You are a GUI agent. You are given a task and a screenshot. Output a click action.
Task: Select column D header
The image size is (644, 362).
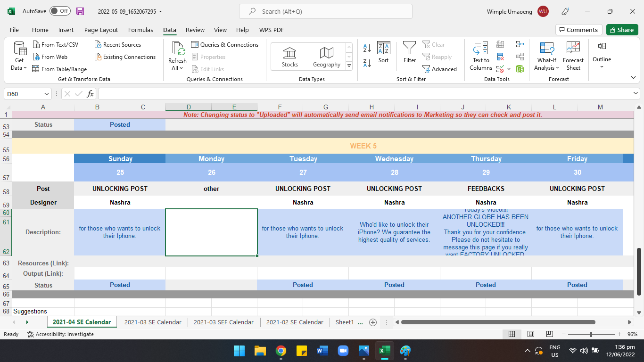pyautogui.click(x=189, y=107)
